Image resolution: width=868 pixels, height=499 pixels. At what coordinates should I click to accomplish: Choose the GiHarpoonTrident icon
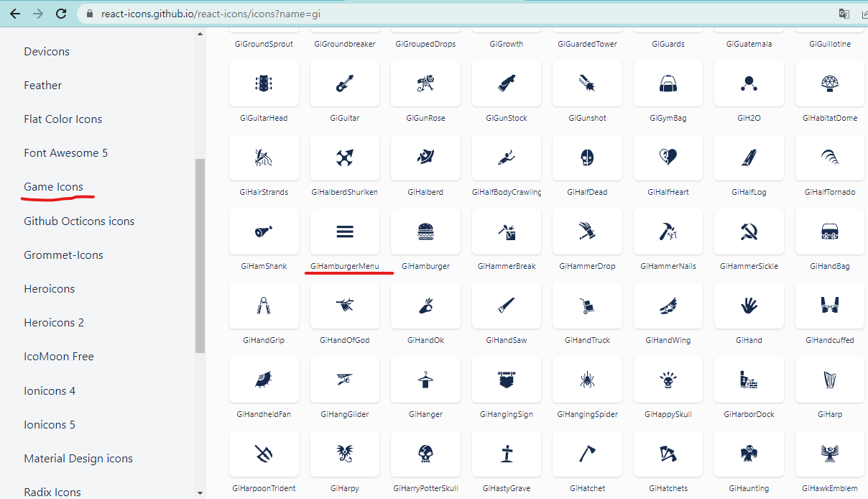click(x=264, y=454)
